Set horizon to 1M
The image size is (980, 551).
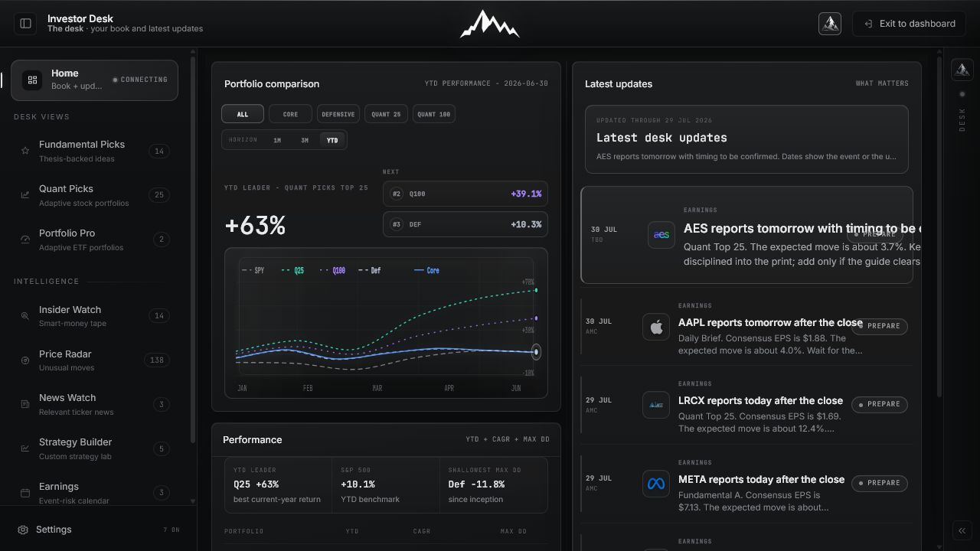click(x=277, y=140)
